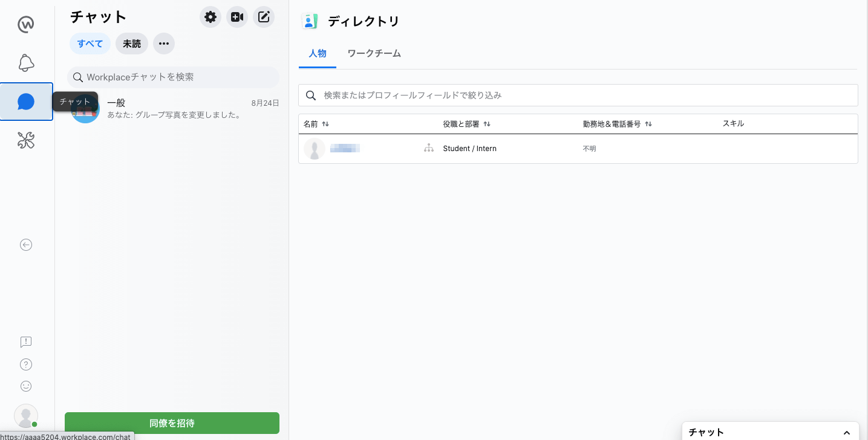Start a new video room

237,17
